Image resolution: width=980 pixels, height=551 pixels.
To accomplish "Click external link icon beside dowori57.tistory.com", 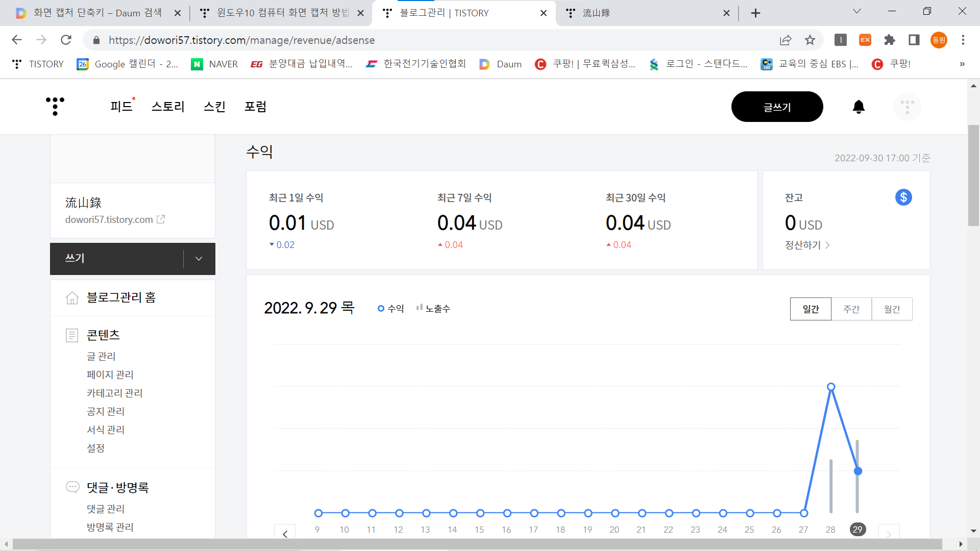I will click(161, 219).
